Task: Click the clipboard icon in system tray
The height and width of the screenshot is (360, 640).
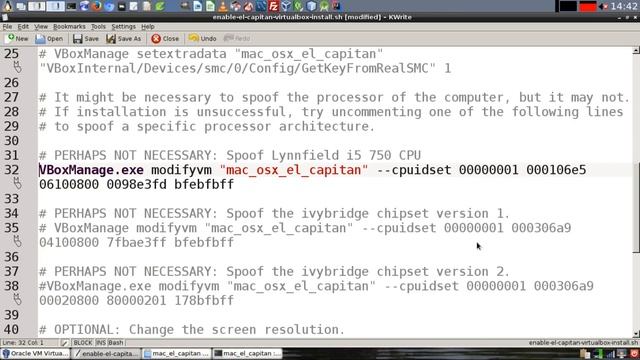Action: coord(585,353)
